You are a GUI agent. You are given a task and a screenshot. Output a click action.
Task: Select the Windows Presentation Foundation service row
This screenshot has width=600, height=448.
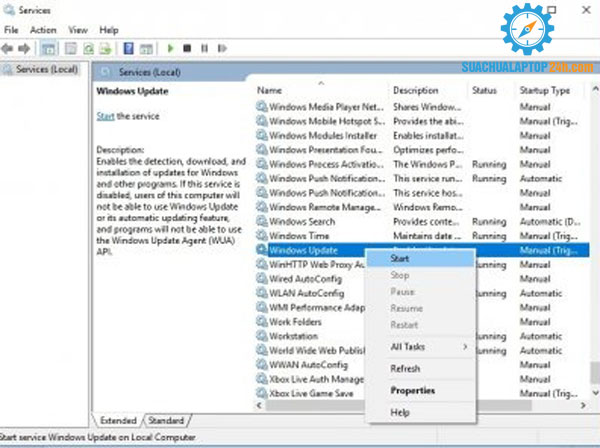coord(422,150)
